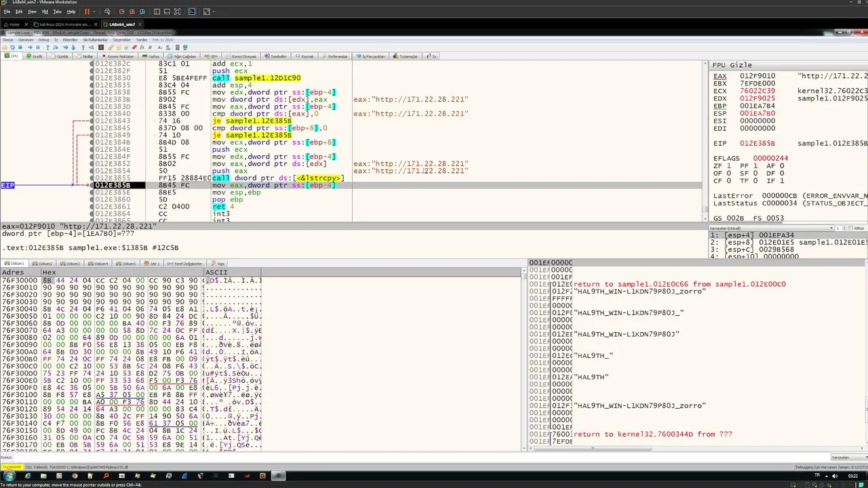Click x32dbg step over icon
The height and width of the screenshot is (488, 868).
[56, 47]
